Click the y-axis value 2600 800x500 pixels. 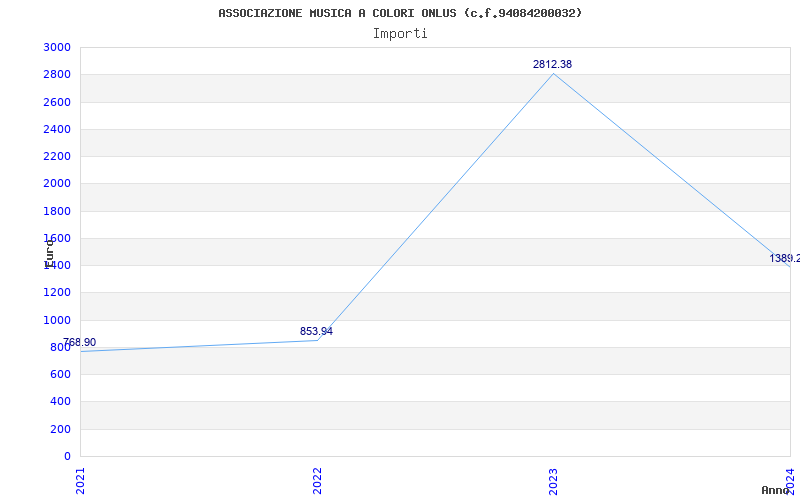(x=57, y=102)
